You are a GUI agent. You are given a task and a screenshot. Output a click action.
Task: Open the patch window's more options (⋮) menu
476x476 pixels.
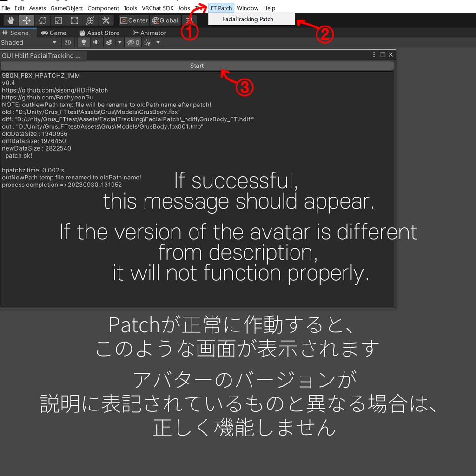pyautogui.click(x=373, y=55)
